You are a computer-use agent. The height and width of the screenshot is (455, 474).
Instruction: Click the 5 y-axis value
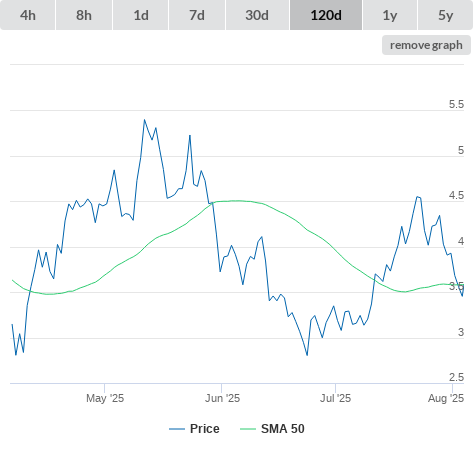pyautogui.click(x=461, y=150)
